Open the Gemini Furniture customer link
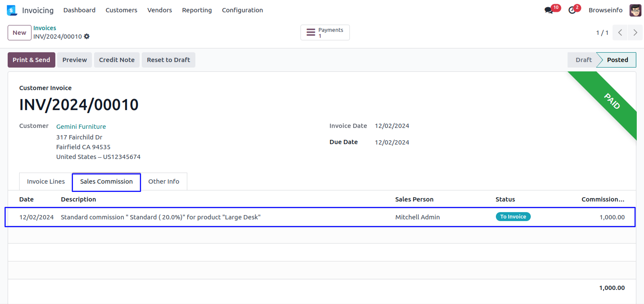Image resolution: width=644 pixels, height=304 pixels. click(x=81, y=127)
